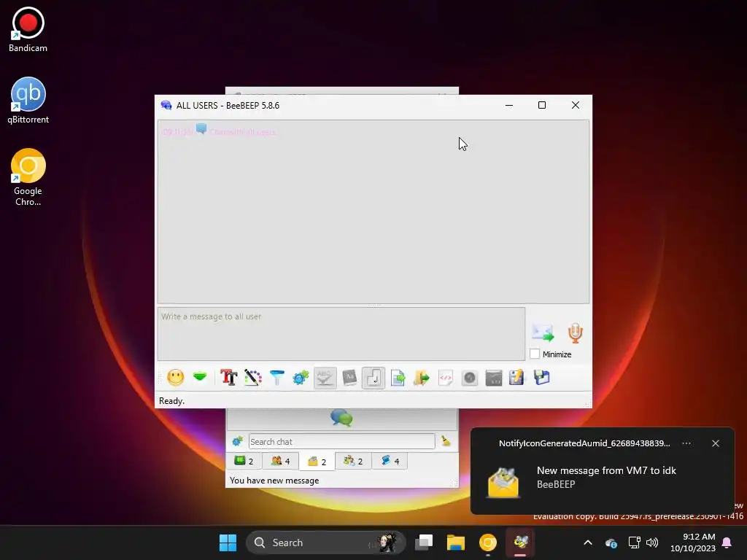Viewport: 747px width, 560px height.
Task: Click 'Chat with all users' header line
Action: click(x=244, y=131)
